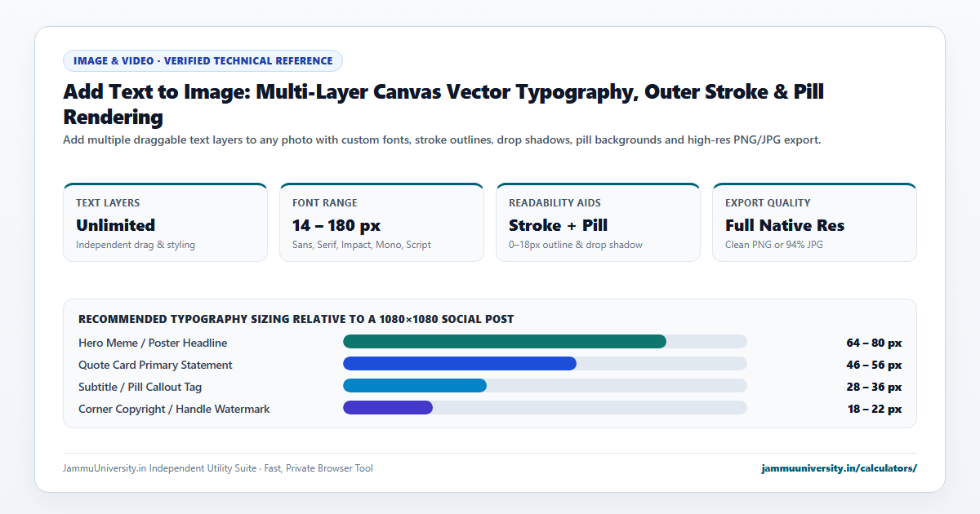Click the light-blue Subtitle progress bar

(x=415, y=386)
